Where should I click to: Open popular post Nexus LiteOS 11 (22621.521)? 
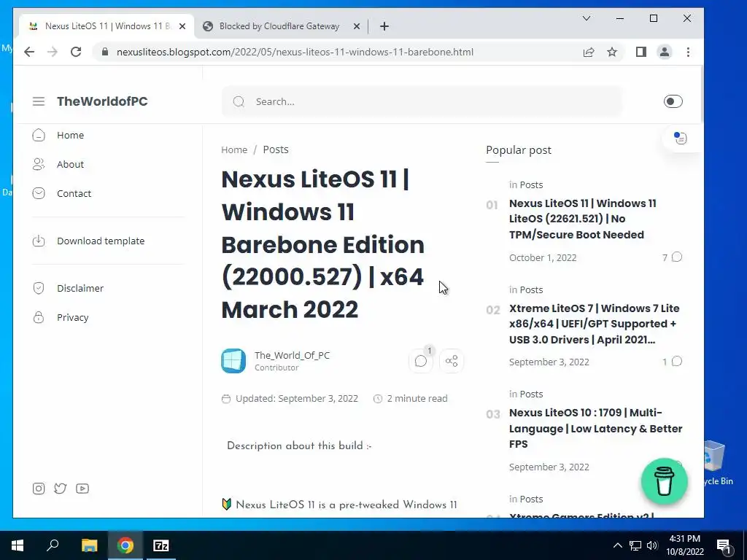click(583, 219)
